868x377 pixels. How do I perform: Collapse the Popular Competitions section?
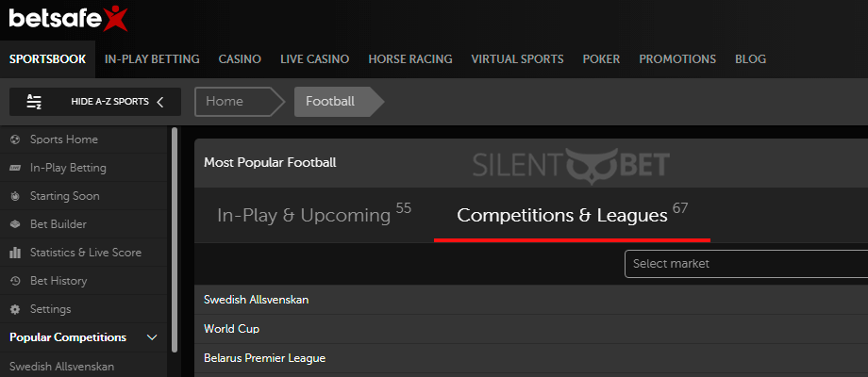click(152, 337)
